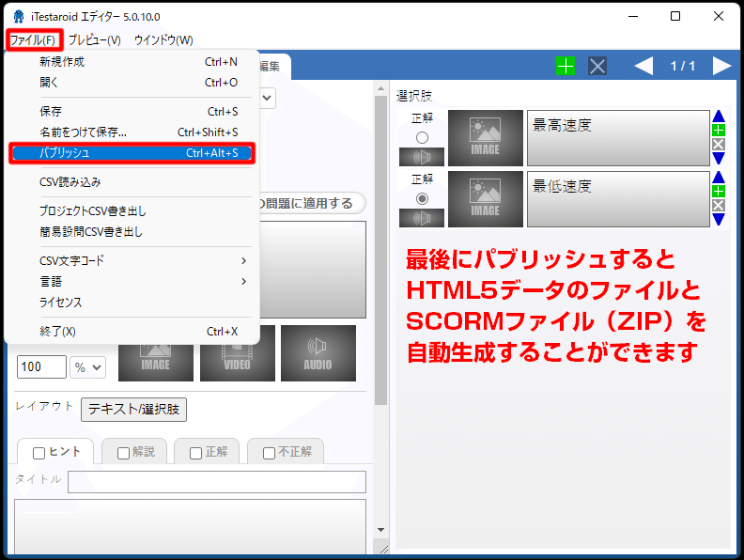Insert a choice with the green plus beside 最高速度
This screenshot has height=560, width=744.
tap(719, 130)
